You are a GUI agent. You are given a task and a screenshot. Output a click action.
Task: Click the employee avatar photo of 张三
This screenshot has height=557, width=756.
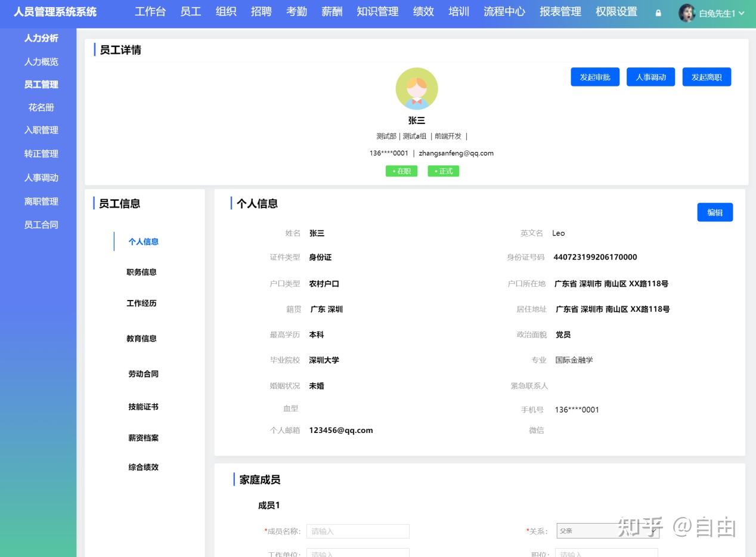point(417,88)
